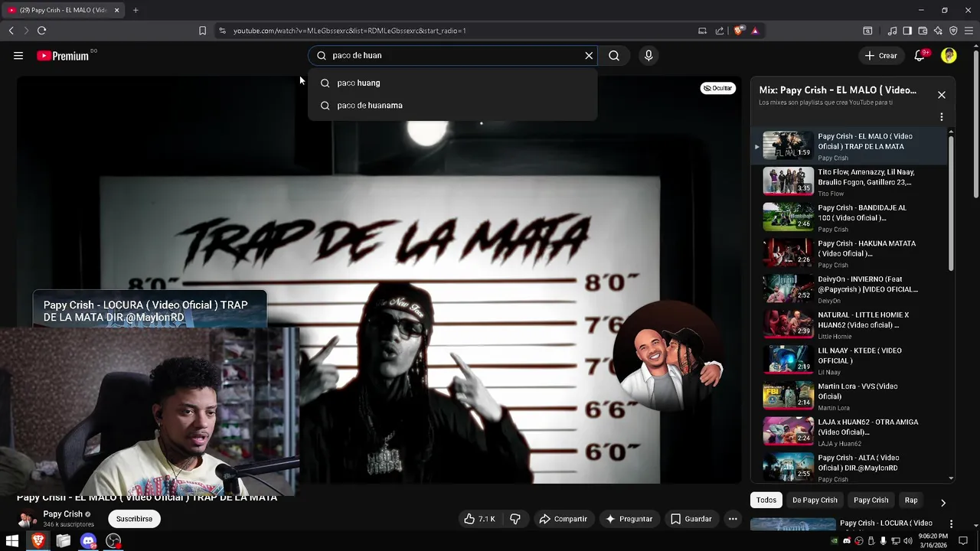Open the Papy Crish channel name link

point(63,514)
